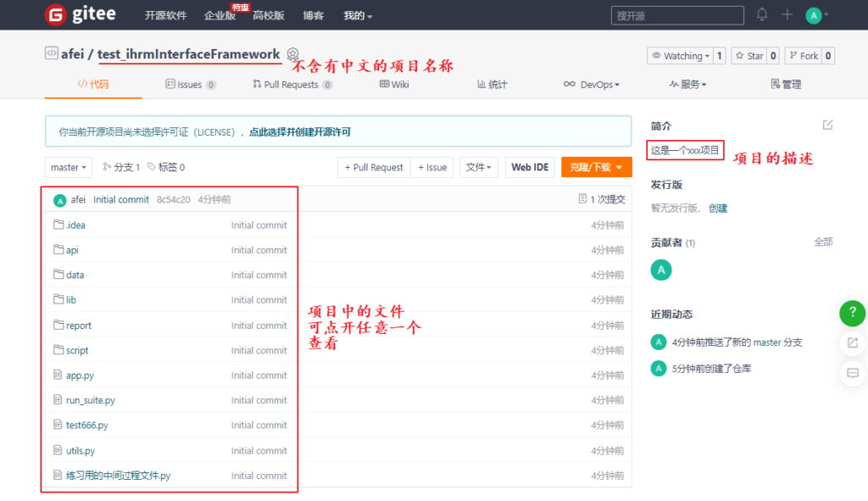This screenshot has height=501, width=868.
Task: Click the + Pull Request button
Action: (x=374, y=168)
